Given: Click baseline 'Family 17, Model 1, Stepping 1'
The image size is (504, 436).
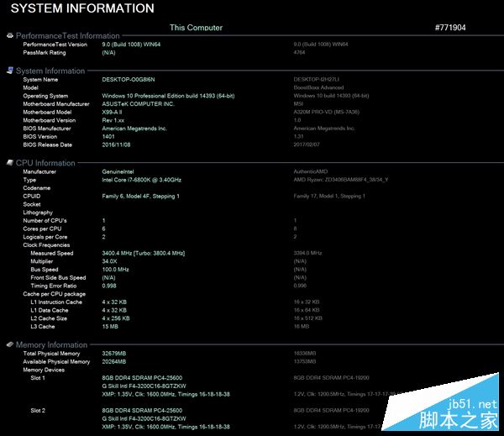Looking at the screenshot, I should coord(329,196).
